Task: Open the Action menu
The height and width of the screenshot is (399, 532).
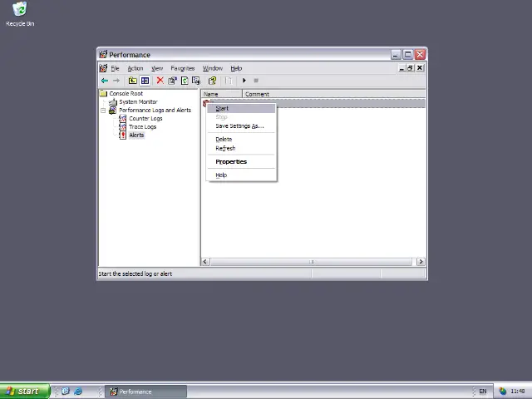Action: point(135,68)
